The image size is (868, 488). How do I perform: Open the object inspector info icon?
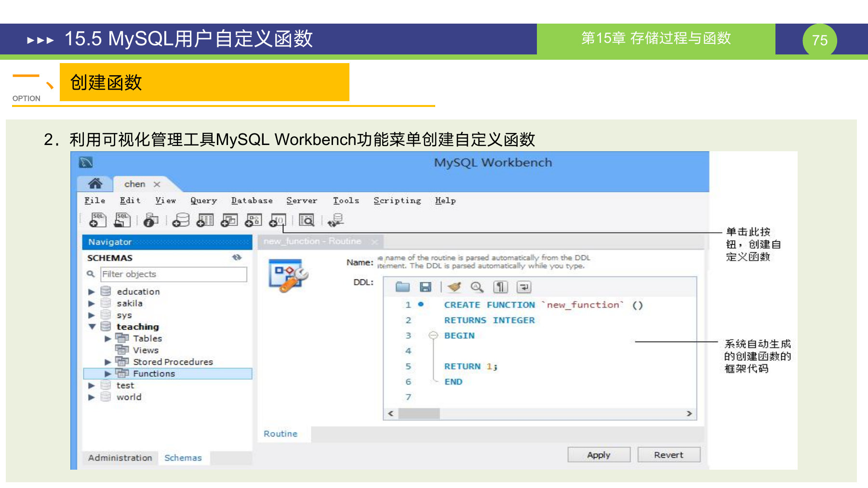coord(151,220)
